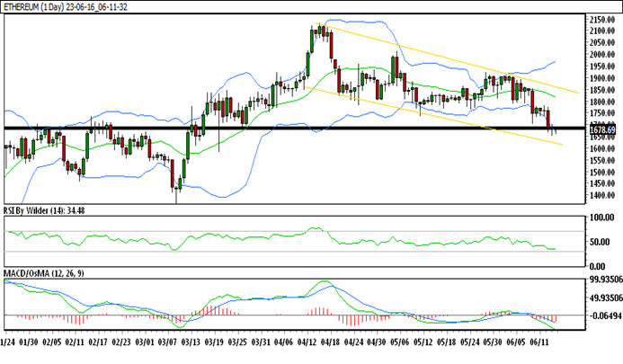Click the RSI 50.00 scale label
Viewport: 623px width, 364px height.
pos(600,242)
